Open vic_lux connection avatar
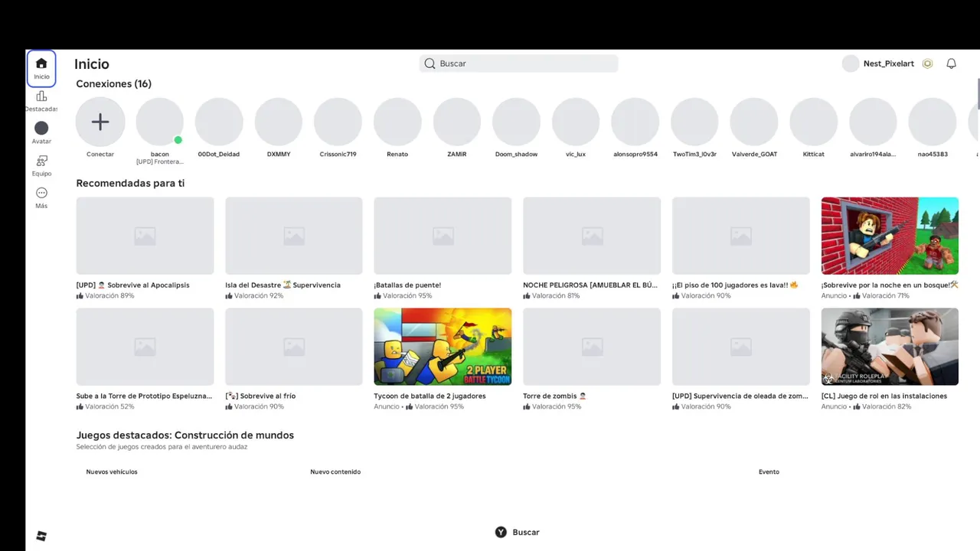Screen dimensions: 980x551 pos(576,122)
